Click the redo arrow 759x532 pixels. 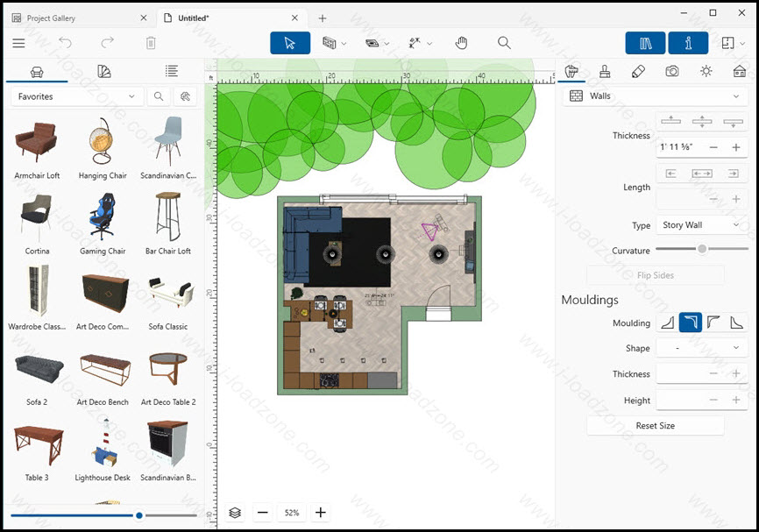[108, 43]
